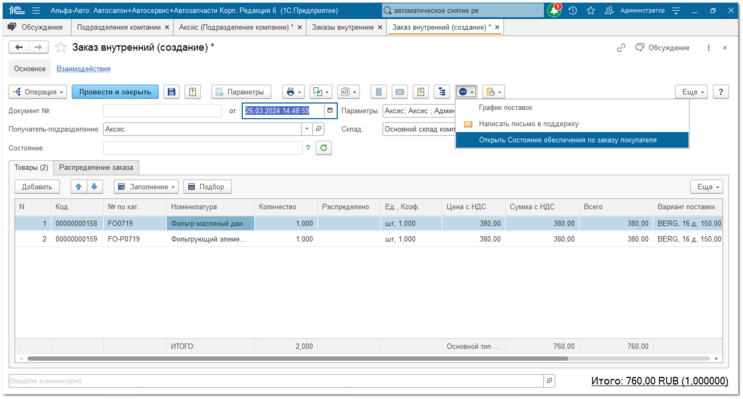Screen dimensions: 743x399
Task: Open the attached files dropdown icon
Action: click(x=493, y=92)
